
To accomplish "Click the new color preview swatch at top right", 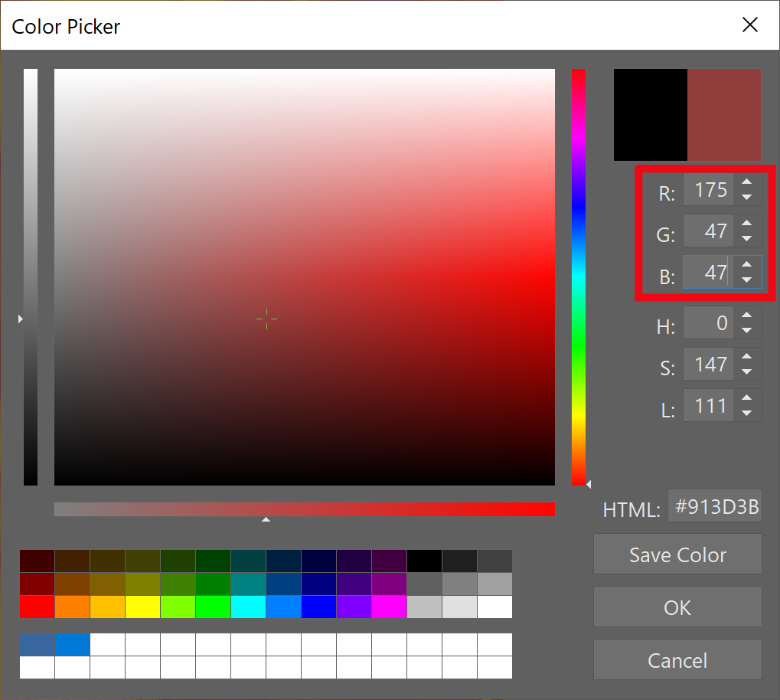I will (x=723, y=114).
